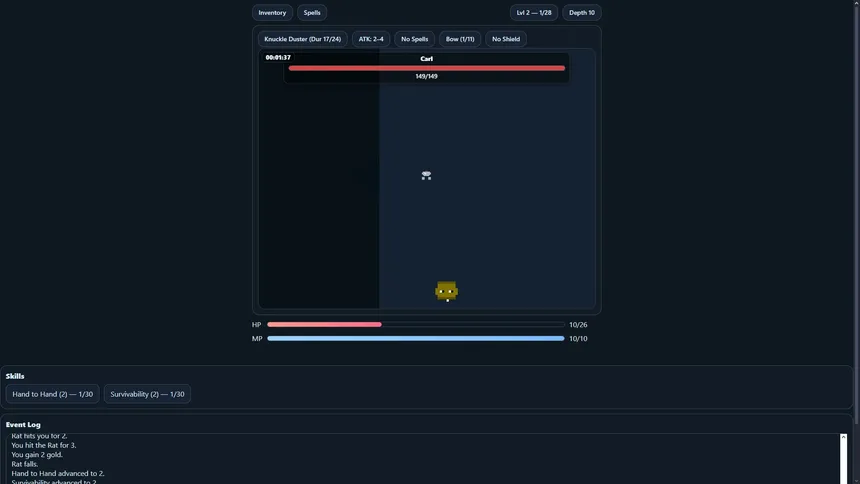Click the player HP bar

415,325
